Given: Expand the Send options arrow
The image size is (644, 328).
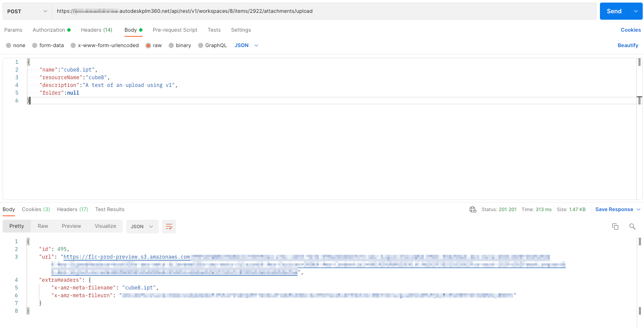Looking at the screenshot, I should click(635, 11).
